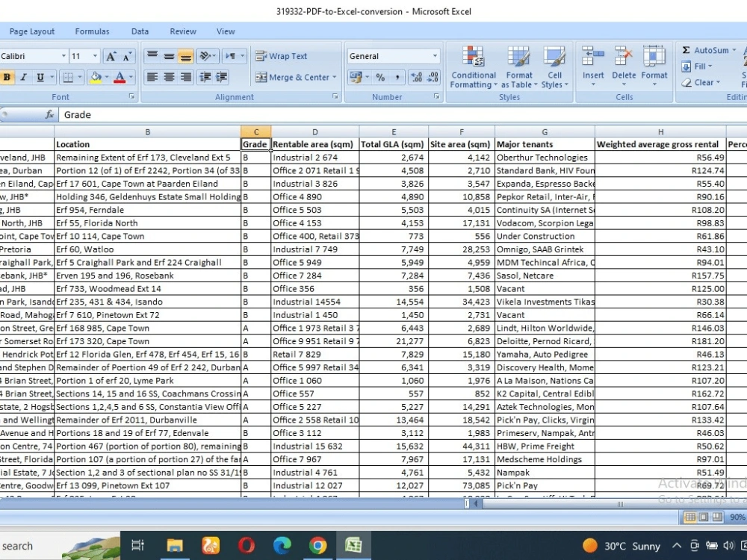Decrease indent of cell content
Viewport: 747px width, 560px height.
205,77
